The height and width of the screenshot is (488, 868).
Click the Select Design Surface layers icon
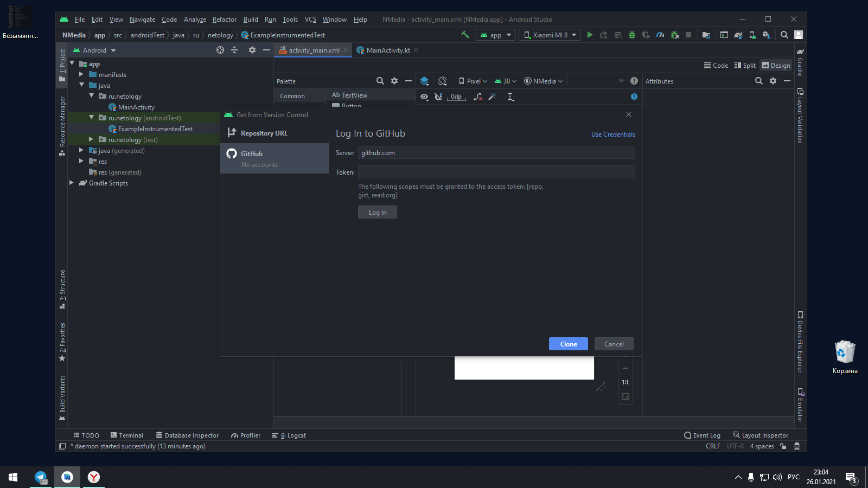coord(424,81)
